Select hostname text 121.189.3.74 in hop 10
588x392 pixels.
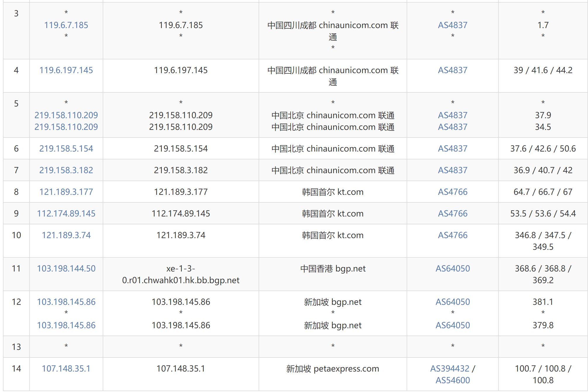point(181,235)
